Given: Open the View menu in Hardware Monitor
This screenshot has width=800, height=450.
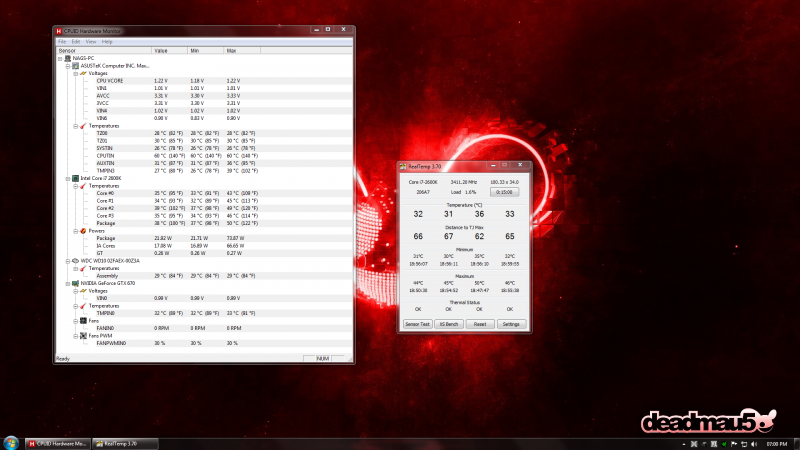Looking at the screenshot, I should (91, 42).
